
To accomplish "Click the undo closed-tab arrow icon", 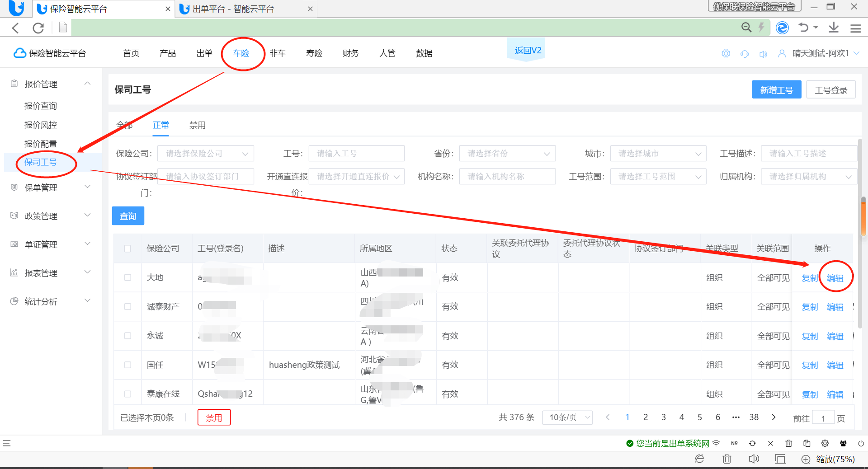I will (803, 28).
